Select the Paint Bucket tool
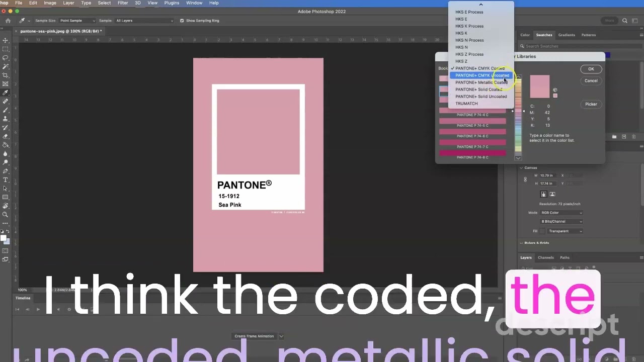 [6, 145]
